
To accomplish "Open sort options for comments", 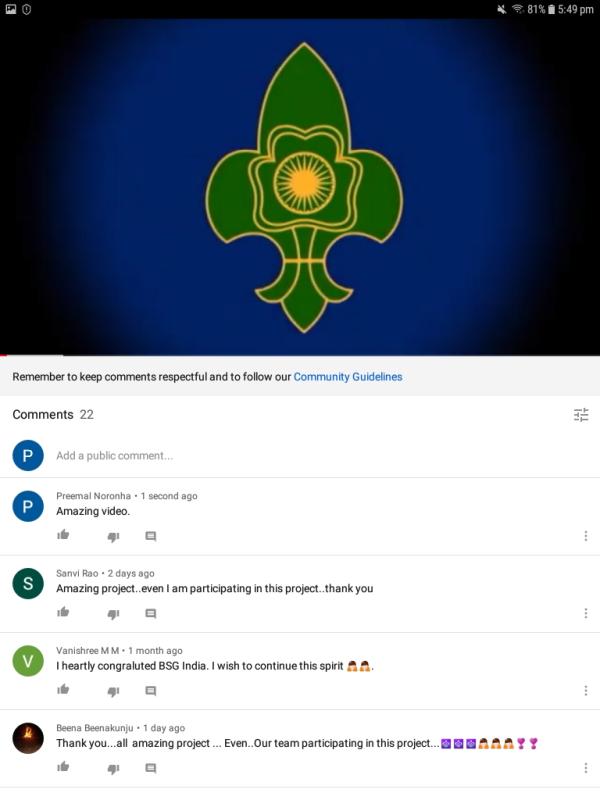I will (581, 415).
